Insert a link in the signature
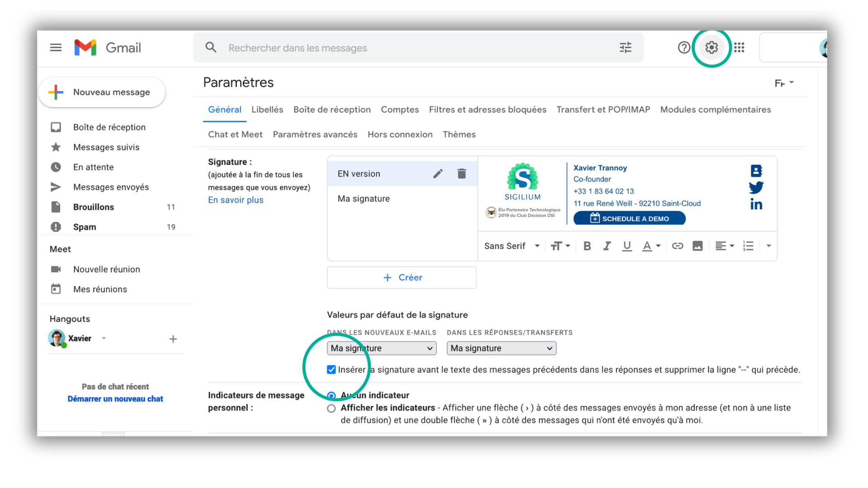 point(677,246)
